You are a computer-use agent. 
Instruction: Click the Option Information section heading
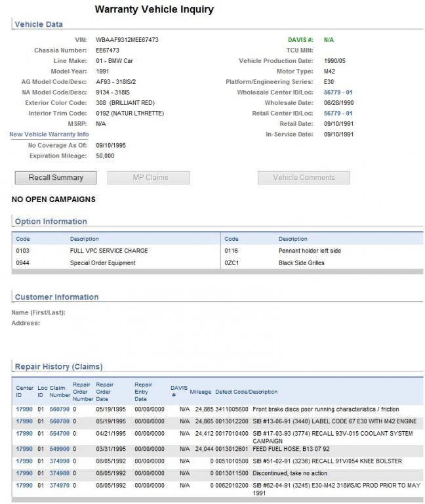[x=51, y=222]
